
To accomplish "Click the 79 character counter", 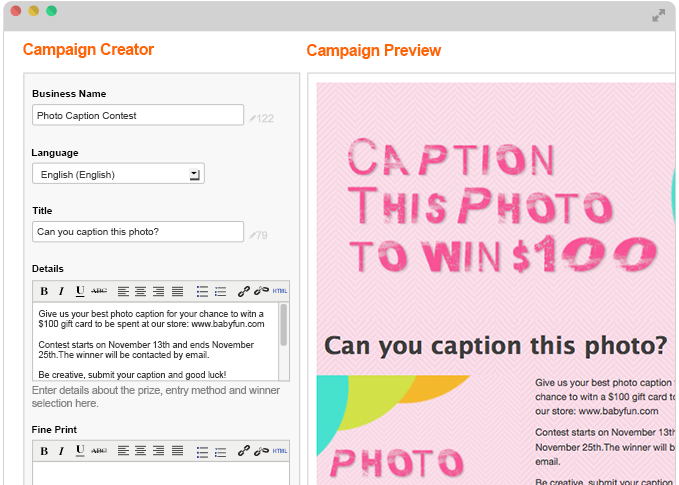I will tap(259, 235).
